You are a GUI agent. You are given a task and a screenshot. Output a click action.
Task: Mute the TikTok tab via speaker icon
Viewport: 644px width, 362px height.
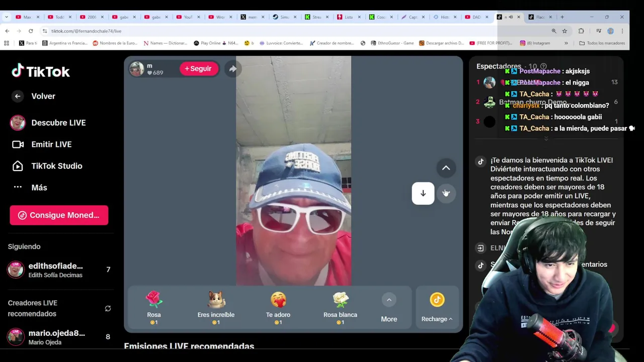[x=511, y=17]
